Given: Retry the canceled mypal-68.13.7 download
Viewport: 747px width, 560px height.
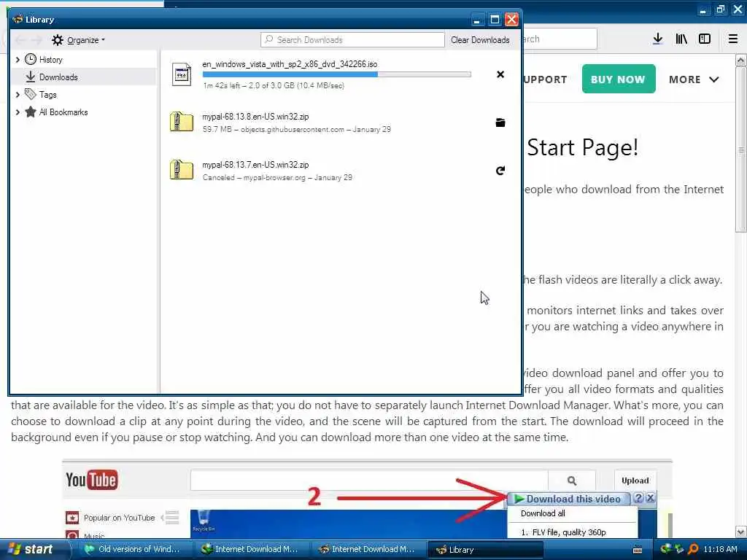Looking at the screenshot, I should [500, 171].
